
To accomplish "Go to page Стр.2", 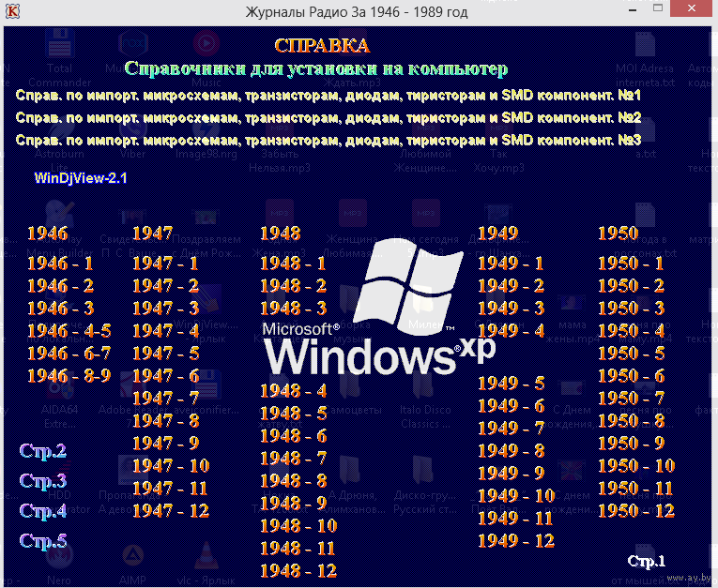I will pos(43,451).
